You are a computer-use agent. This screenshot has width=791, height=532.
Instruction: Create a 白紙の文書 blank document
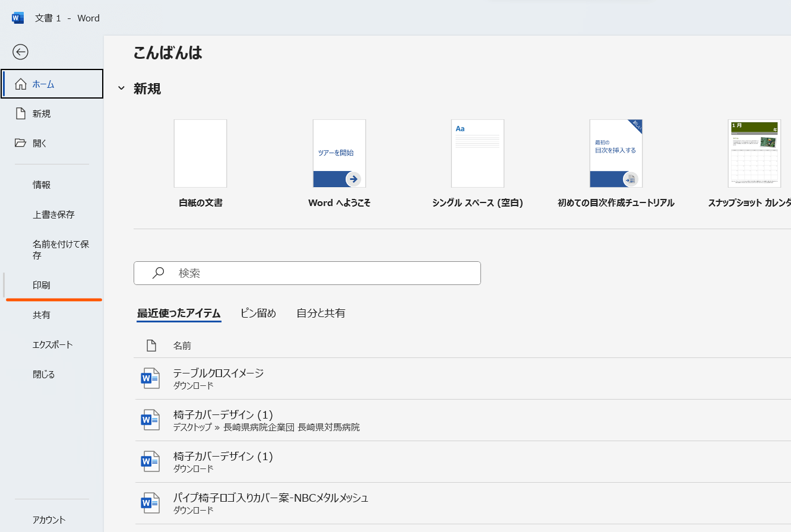click(200, 154)
